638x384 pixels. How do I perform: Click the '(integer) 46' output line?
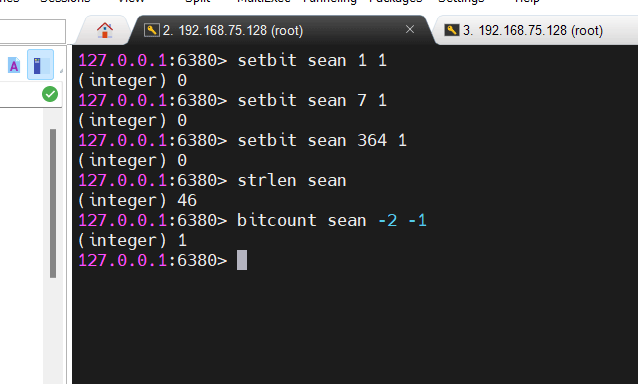pyautogui.click(x=138, y=200)
